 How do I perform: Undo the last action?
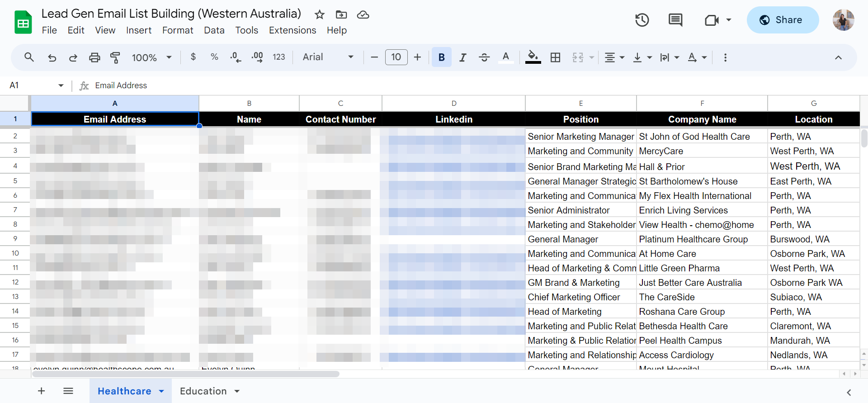[x=52, y=57]
